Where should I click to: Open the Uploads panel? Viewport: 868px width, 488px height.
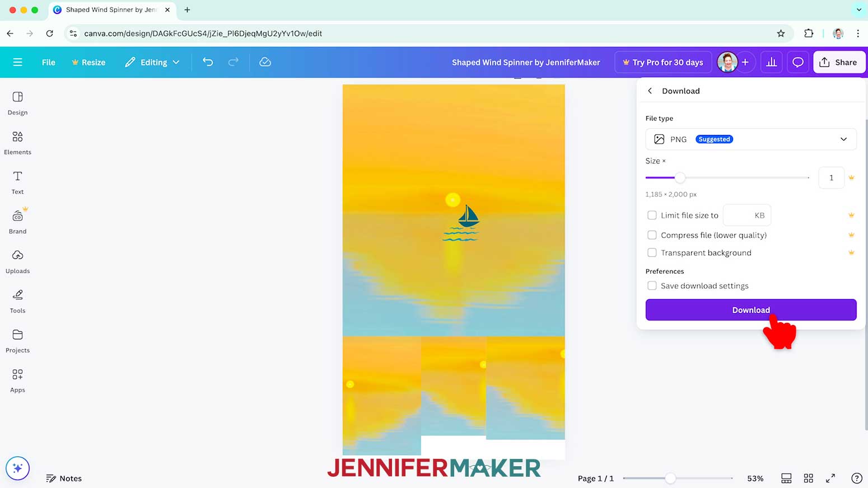[x=17, y=262]
